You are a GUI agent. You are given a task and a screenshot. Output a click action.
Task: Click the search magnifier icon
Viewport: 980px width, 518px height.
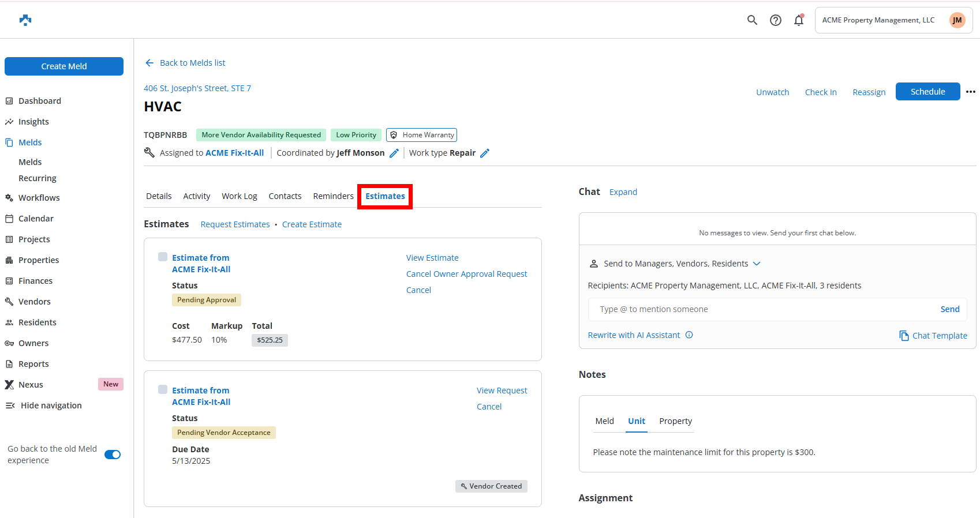752,20
